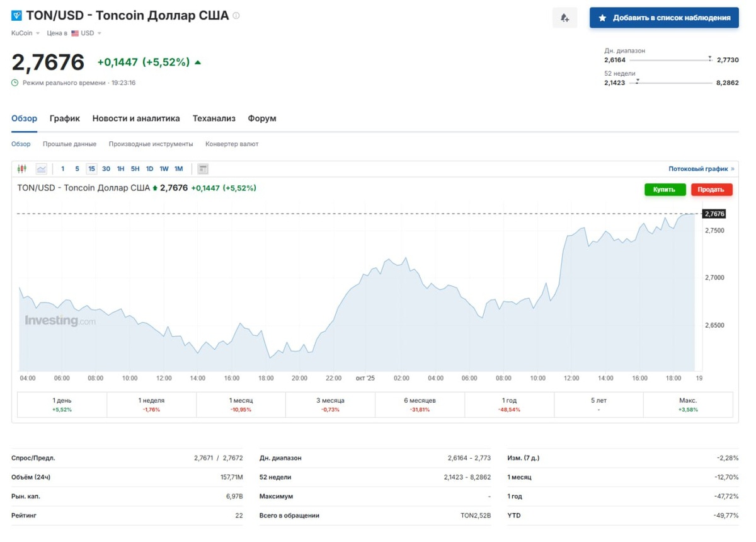
Task: Show the 3 месяца period performance
Action: 330,405
